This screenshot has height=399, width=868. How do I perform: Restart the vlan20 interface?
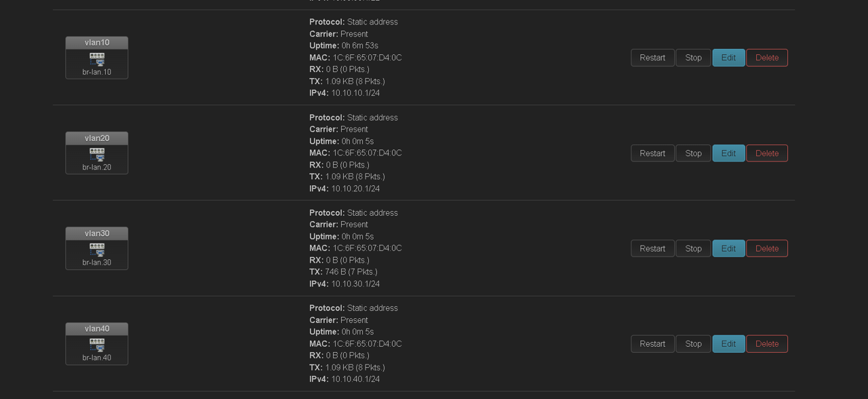point(652,153)
